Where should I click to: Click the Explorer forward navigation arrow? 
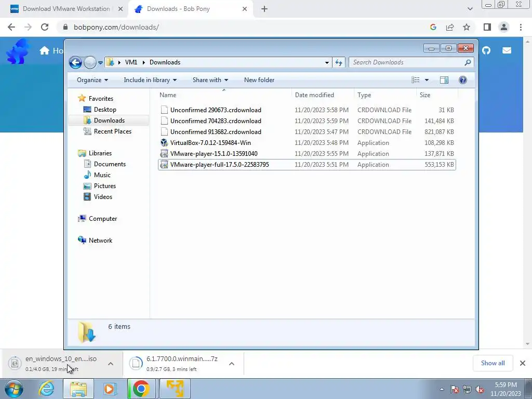(x=90, y=62)
